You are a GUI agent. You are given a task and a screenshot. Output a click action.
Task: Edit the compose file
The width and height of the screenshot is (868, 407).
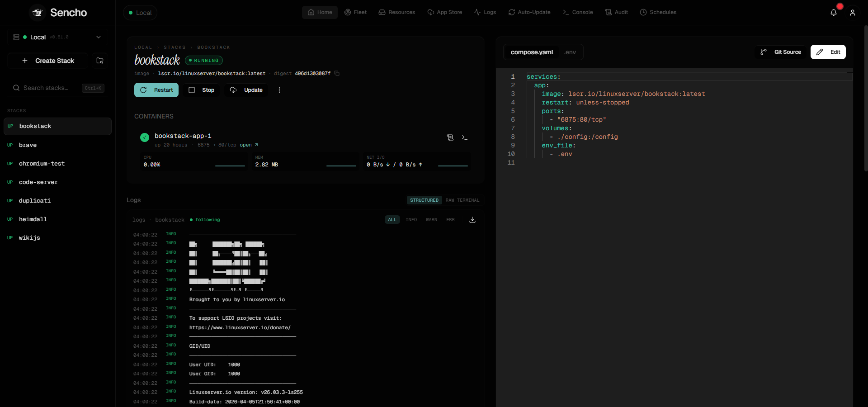[828, 52]
